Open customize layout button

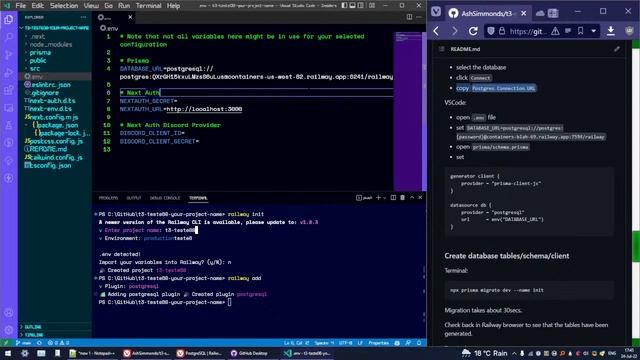pos(372,5)
